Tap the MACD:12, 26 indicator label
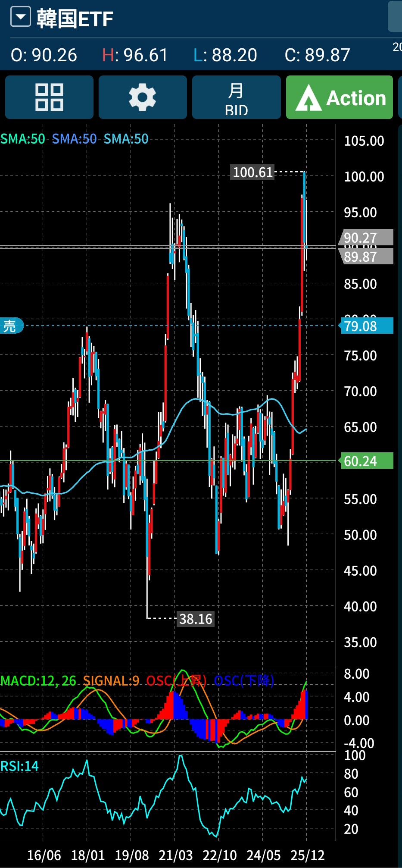Screen dimensions: 402x868 (38, 681)
